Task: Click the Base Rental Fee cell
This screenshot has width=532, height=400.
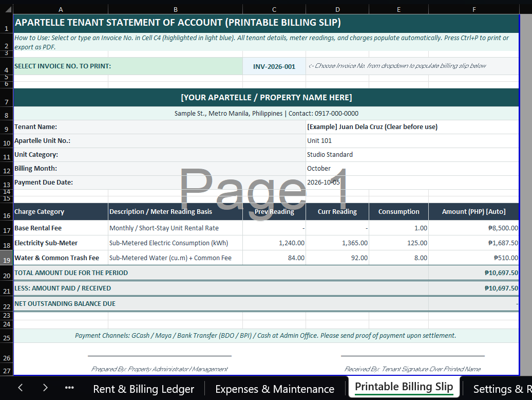Action: click(x=61, y=228)
